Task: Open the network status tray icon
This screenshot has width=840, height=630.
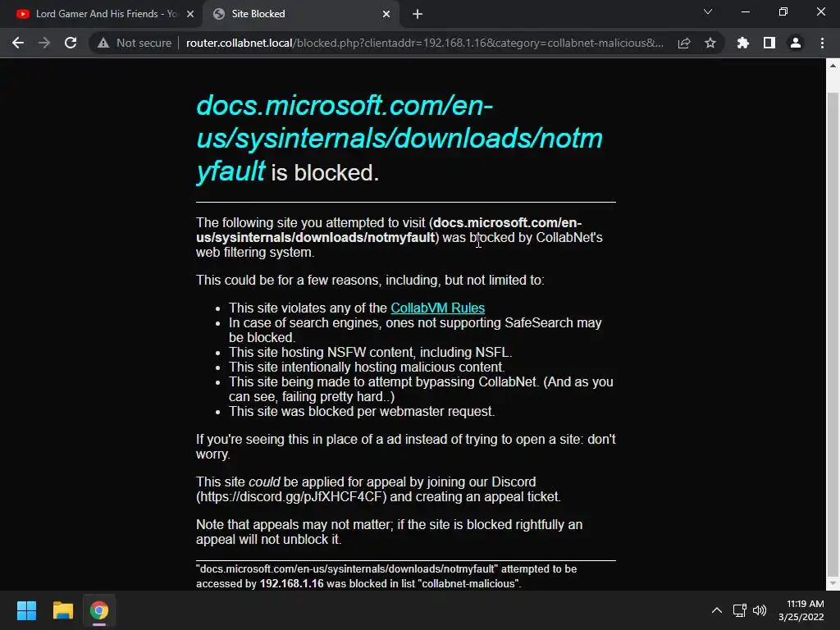Action: 740,610
